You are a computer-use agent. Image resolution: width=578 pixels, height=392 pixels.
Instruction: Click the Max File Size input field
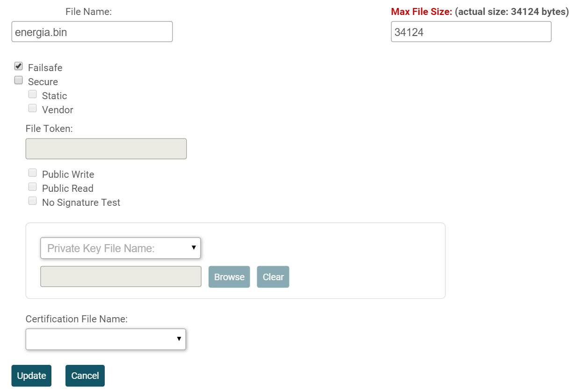471,32
